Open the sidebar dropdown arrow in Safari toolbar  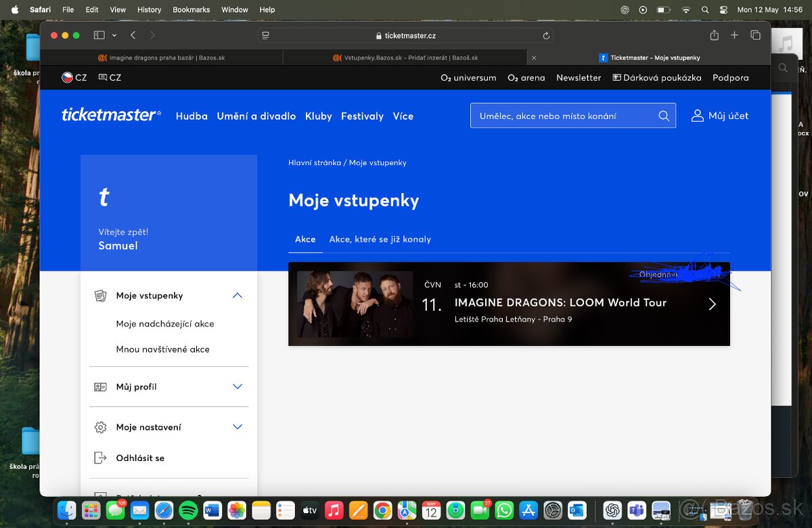tap(114, 35)
